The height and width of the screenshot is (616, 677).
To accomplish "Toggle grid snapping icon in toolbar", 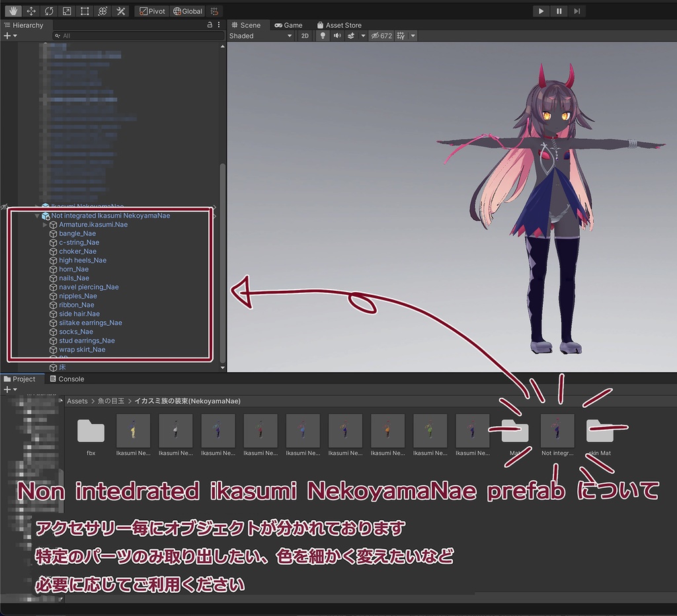I will 214,11.
